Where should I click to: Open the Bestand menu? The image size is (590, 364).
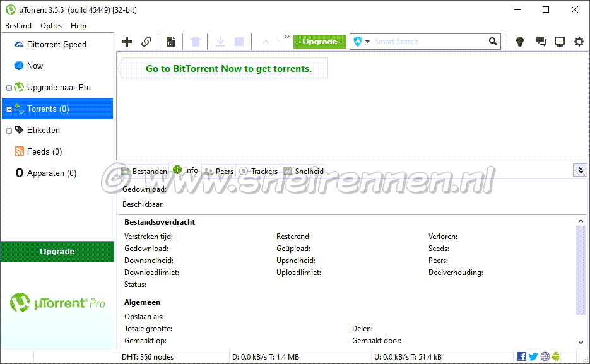[18, 26]
